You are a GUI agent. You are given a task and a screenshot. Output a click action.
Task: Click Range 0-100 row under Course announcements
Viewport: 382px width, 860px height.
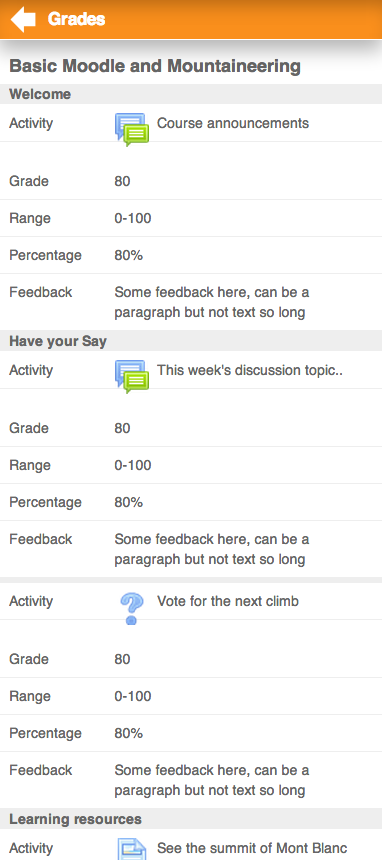click(191, 218)
